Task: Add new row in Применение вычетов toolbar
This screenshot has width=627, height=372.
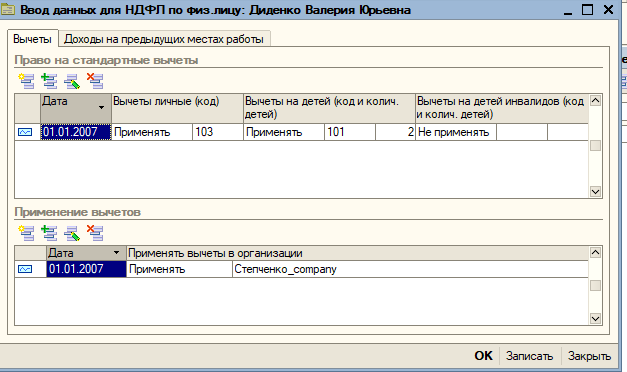Action: click(x=26, y=233)
